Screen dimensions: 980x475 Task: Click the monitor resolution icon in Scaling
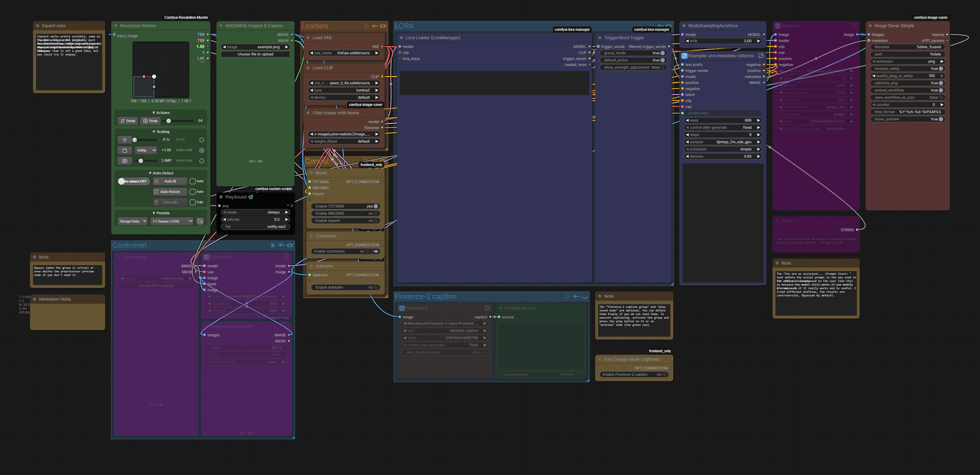point(125,151)
